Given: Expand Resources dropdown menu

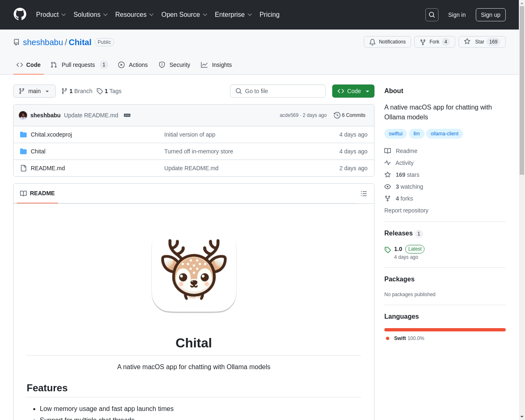Looking at the screenshot, I should point(135,15).
